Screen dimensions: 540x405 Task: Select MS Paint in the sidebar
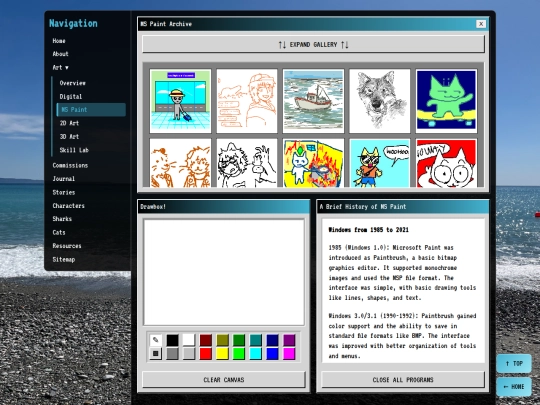click(91, 110)
